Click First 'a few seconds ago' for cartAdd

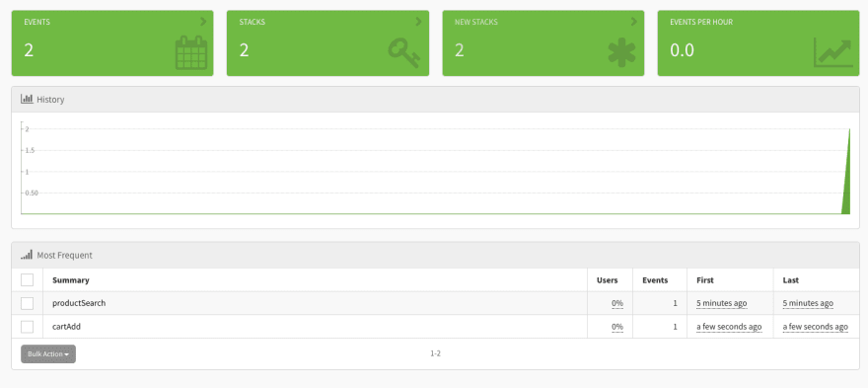729,327
